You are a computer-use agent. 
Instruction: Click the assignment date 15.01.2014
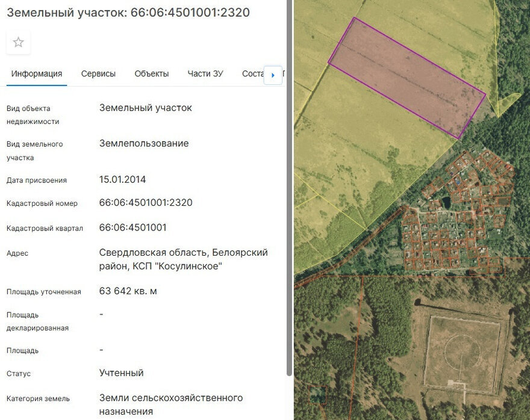pos(122,179)
